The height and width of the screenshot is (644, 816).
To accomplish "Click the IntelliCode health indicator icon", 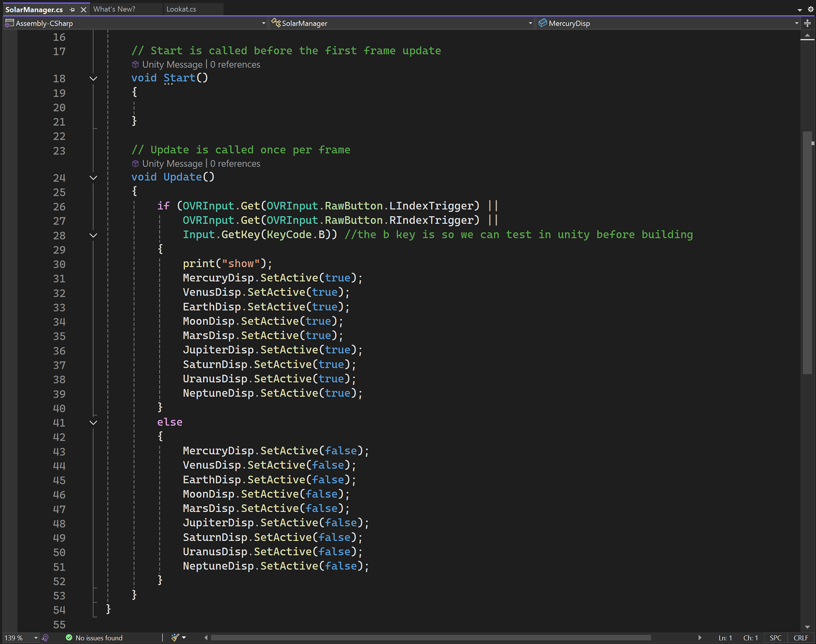I will (x=45, y=638).
